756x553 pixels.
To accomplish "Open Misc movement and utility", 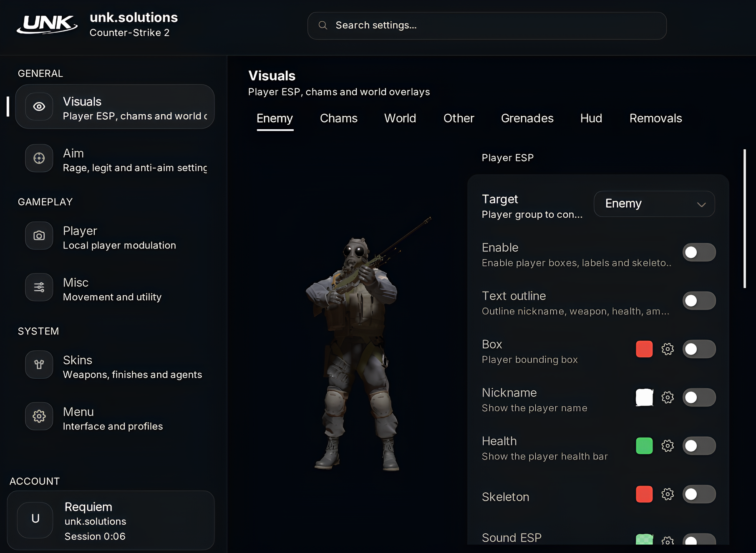I will tap(115, 288).
